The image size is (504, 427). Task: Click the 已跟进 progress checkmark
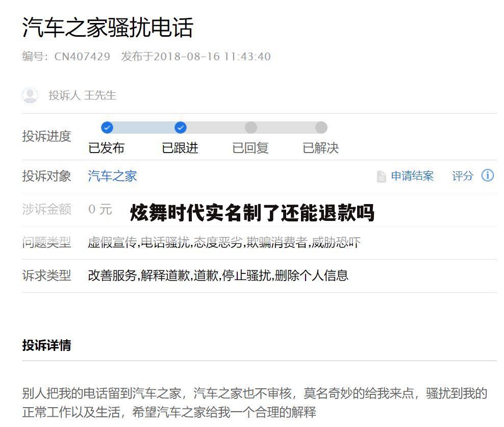click(181, 128)
